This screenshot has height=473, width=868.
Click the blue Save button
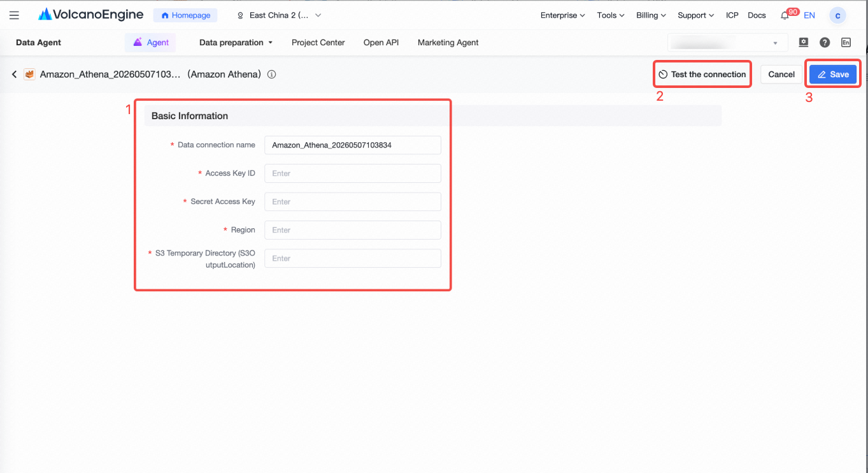tap(834, 75)
